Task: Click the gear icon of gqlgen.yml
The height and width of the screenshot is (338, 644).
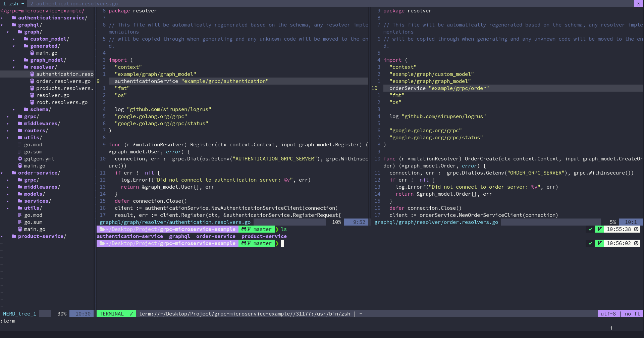Action: pos(20,159)
